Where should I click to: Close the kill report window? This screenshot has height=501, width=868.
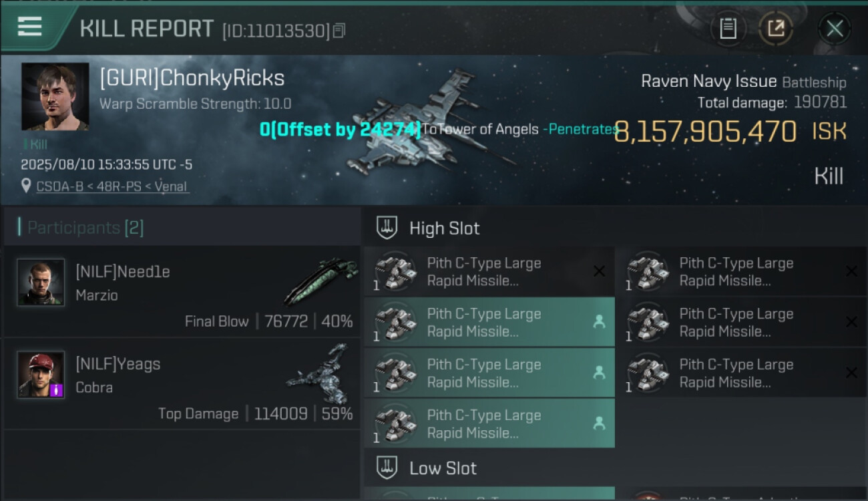[834, 28]
